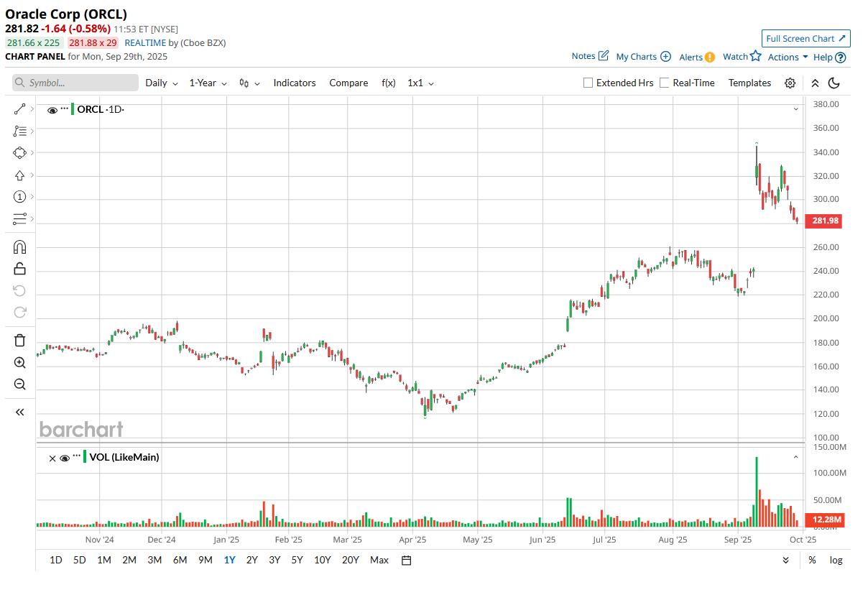
Task: Hide the ORCL price series eye icon
Action: point(52,110)
